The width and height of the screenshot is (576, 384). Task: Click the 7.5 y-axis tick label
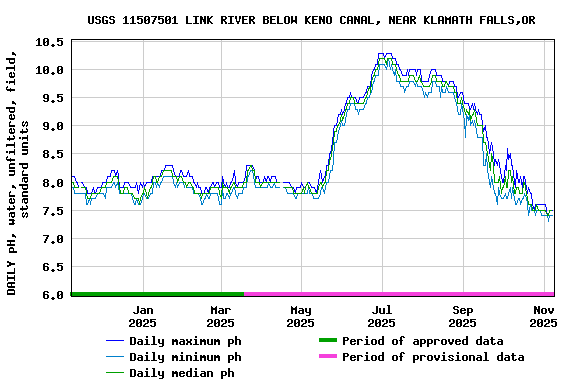[x=53, y=211]
